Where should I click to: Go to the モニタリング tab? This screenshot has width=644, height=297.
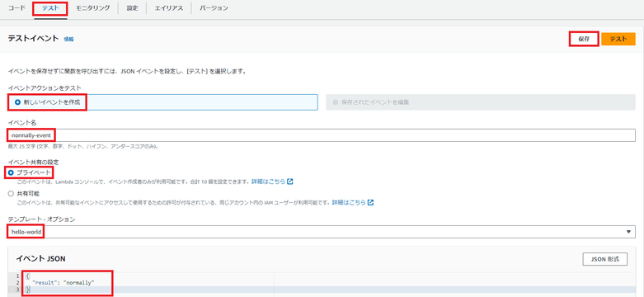pos(93,7)
